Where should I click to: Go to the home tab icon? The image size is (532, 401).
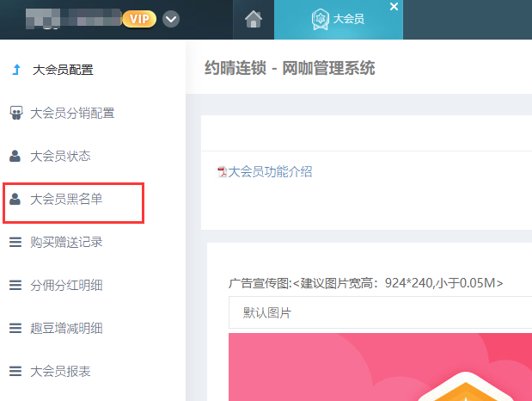[254, 19]
